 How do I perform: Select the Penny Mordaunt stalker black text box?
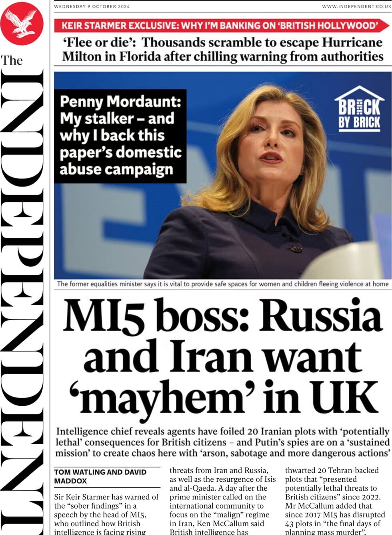pyautogui.click(x=120, y=136)
